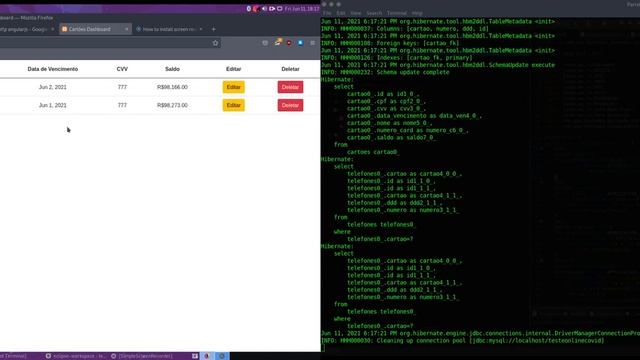Open the terminal File menu

coord(327,13)
